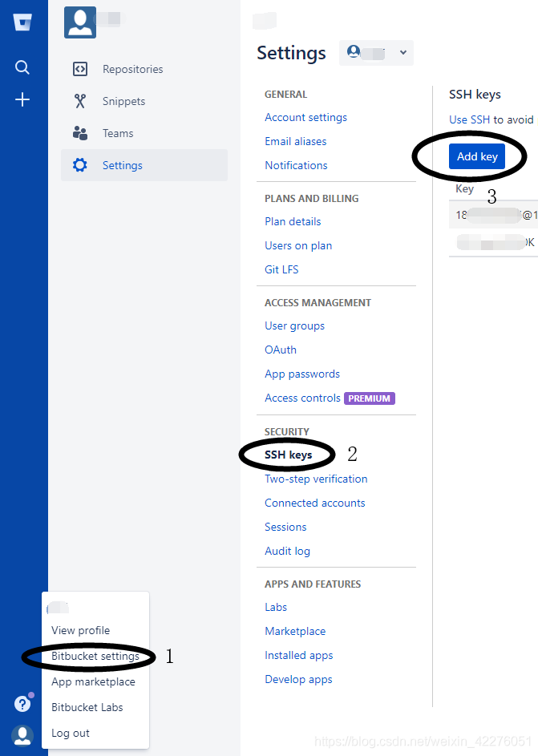Viewport: 538px width, 756px height.
Task: Click the plus create icon
Action: 22,99
